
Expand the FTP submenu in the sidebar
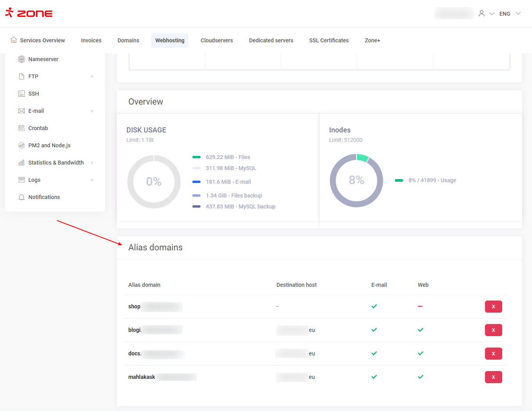click(x=92, y=76)
